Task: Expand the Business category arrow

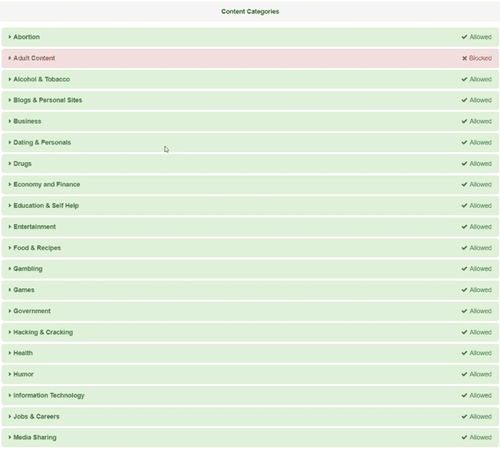Action: point(10,121)
